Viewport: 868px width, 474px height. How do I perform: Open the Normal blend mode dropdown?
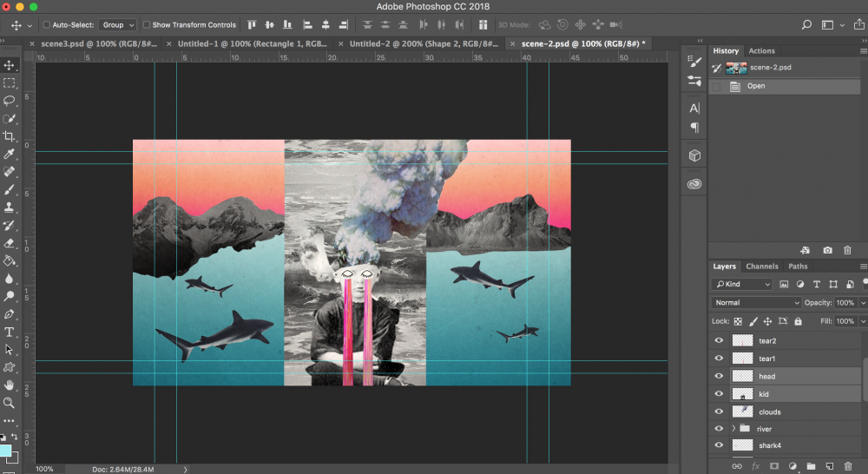pos(756,302)
